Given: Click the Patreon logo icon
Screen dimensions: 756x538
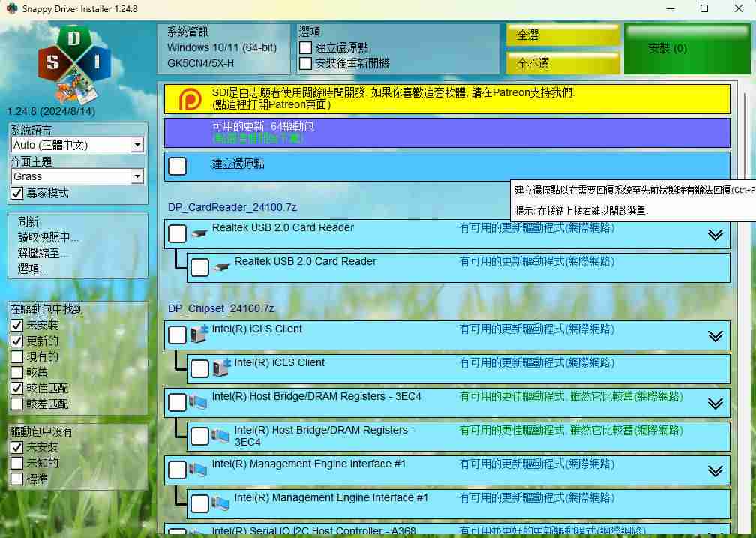Looking at the screenshot, I should tap(191, 99).
